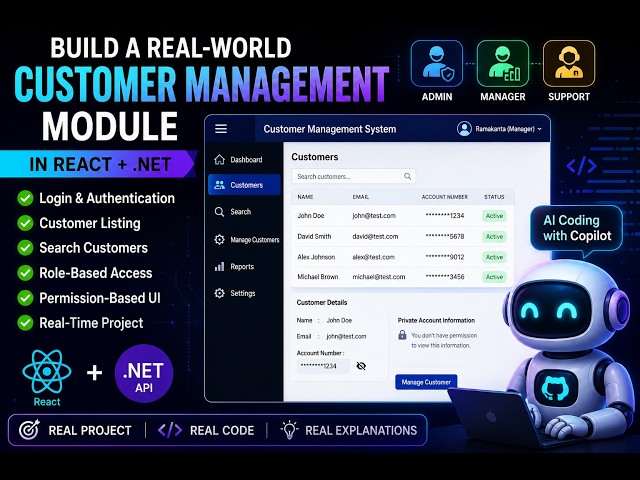Click the user avatar icon in header
The width and height of the screenshot is (640, 480).
pyautogui.click(x=464, y=129)
